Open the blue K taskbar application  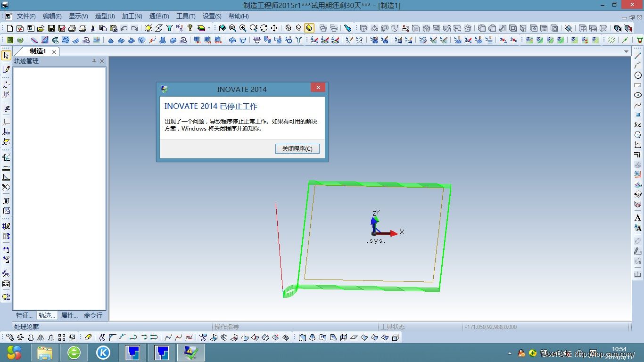point(103,352)
